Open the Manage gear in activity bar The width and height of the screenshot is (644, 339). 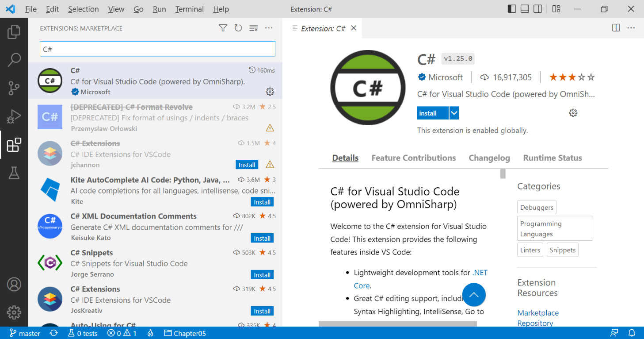pos(14,312)
